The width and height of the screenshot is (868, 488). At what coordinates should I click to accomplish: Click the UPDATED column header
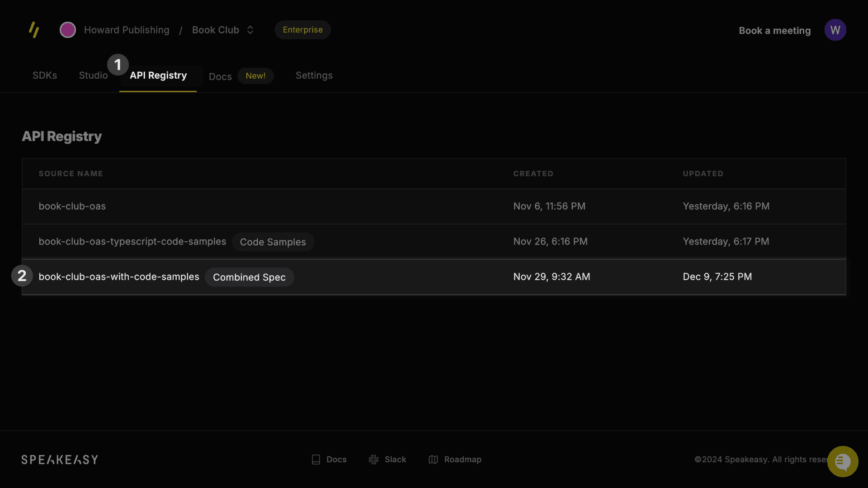[x=703, y=174]
